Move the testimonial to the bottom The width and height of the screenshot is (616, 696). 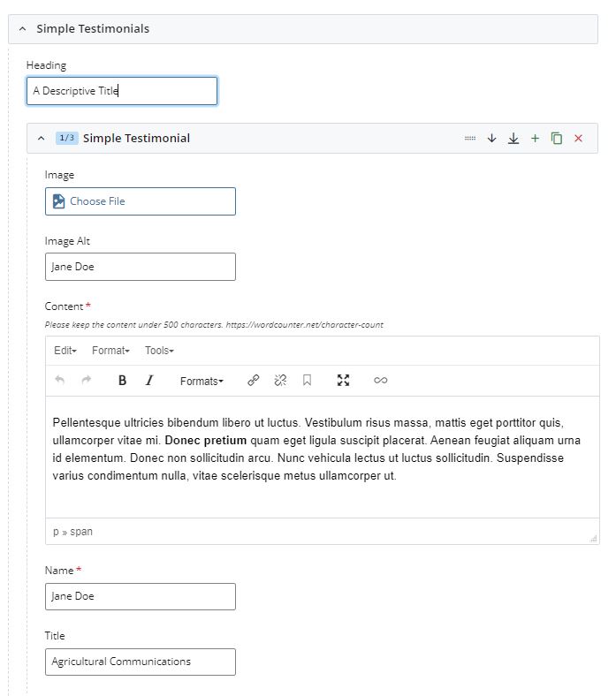[513, 139]
